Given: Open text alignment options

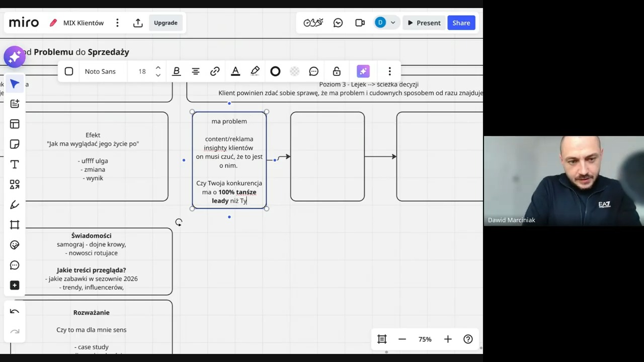Looking at the screenshot, I should tap(196, 71).
